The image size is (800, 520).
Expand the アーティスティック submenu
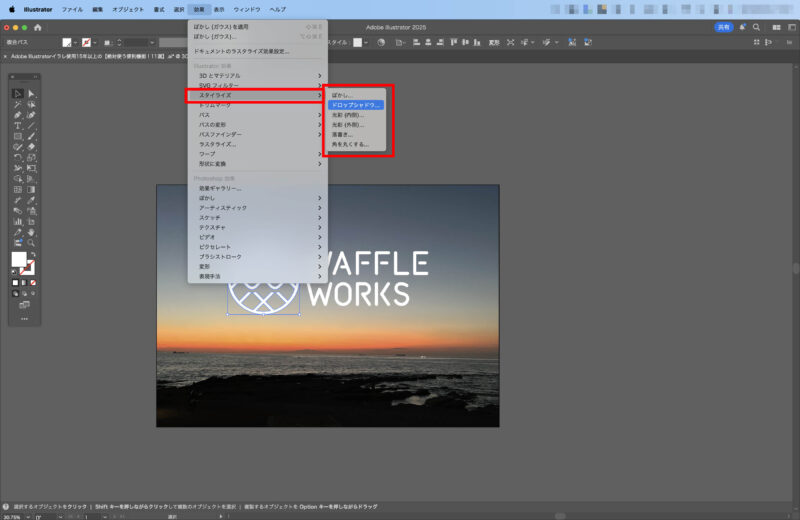pos(256,207)
